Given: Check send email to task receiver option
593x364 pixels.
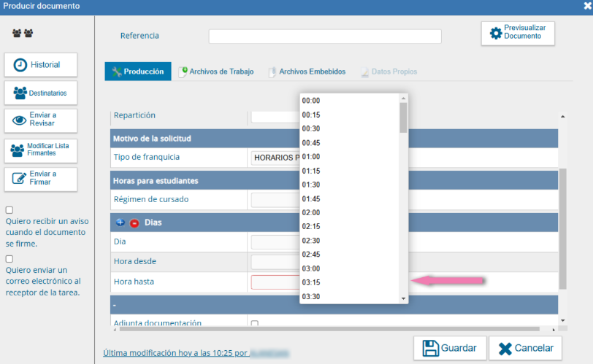Looking at the screenshot, I should (9, 259).
